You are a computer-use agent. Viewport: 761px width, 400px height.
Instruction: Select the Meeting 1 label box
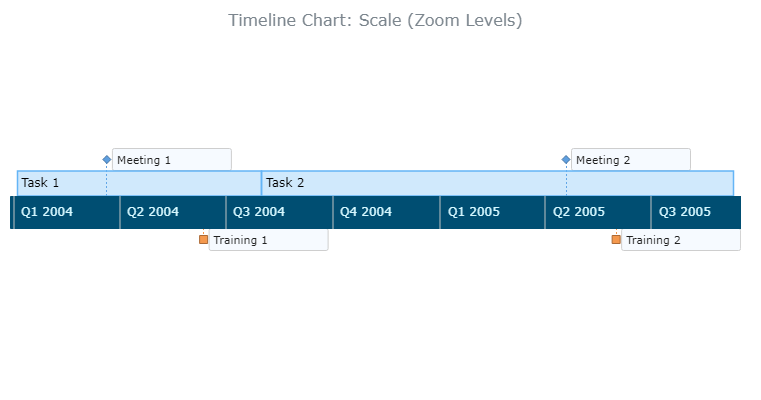click(172, 160)
